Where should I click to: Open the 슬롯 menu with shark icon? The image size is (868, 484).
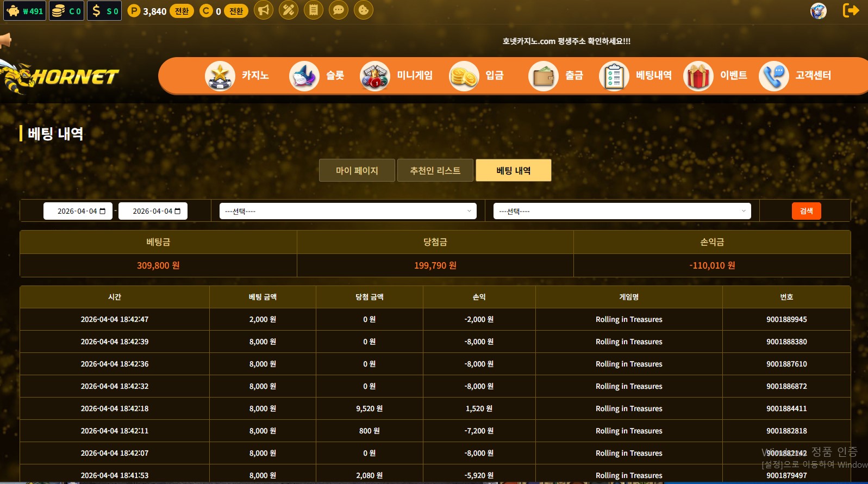[317, 76]
